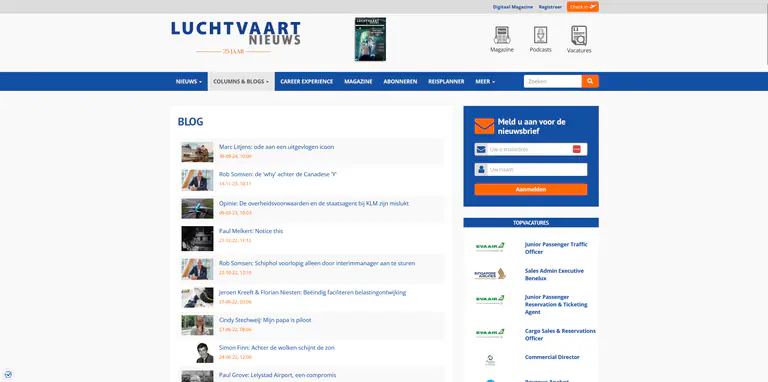Open Simon Finn: Achter de wolken schijnt de zon
The height and width of the screenshot is (382, 768).
tap(277, 348)
